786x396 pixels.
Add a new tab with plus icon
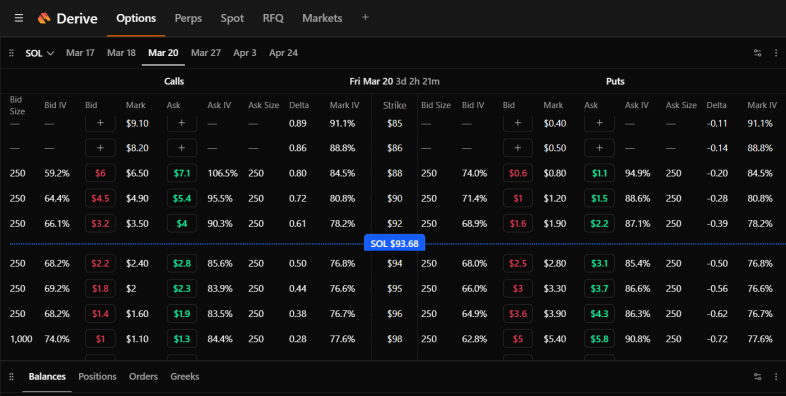[365, 18]
